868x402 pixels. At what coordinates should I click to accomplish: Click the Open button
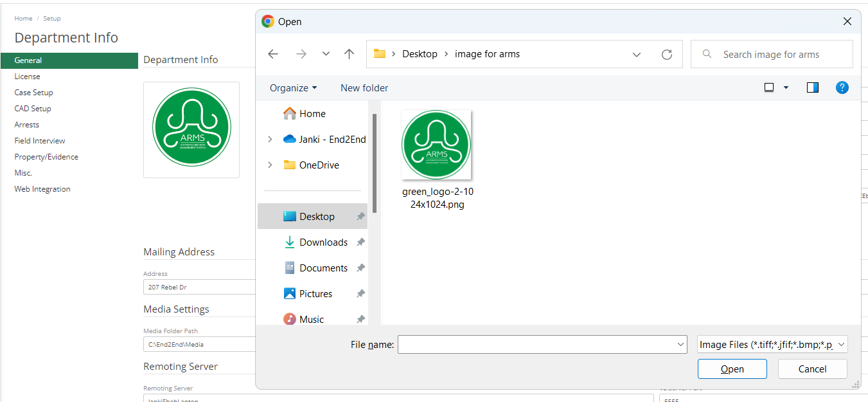732,369
